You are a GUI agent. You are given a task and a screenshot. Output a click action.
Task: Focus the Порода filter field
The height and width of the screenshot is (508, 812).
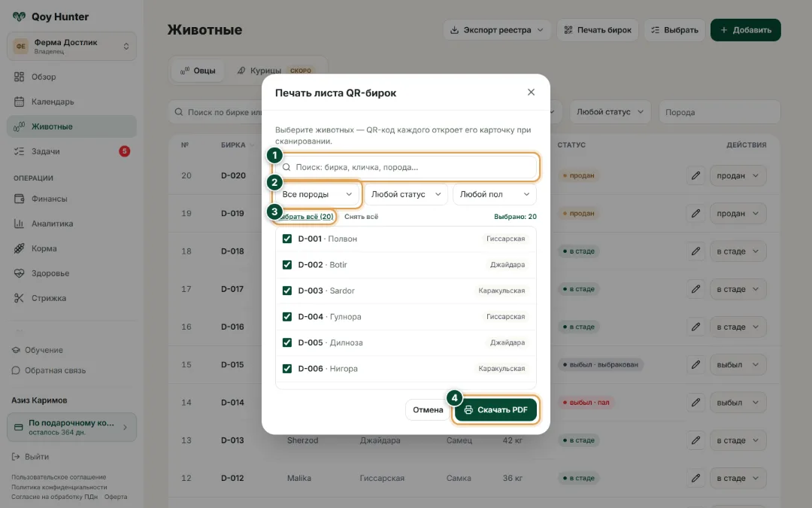click(720, 112)
